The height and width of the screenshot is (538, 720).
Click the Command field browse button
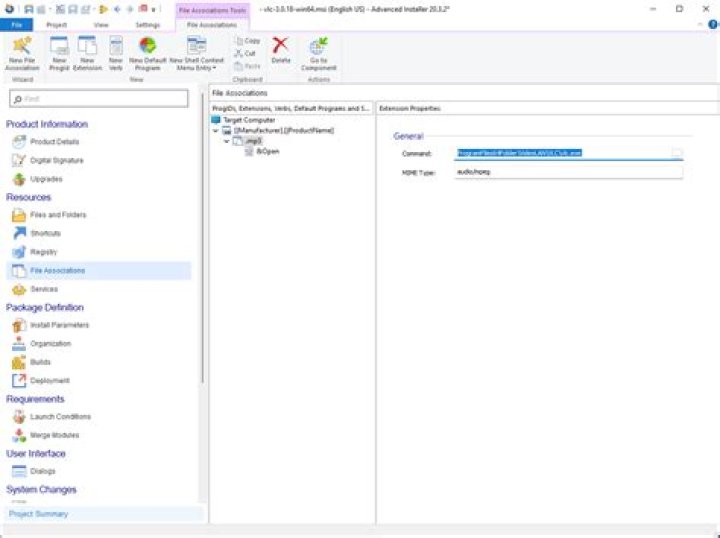[x=677, y=153]
